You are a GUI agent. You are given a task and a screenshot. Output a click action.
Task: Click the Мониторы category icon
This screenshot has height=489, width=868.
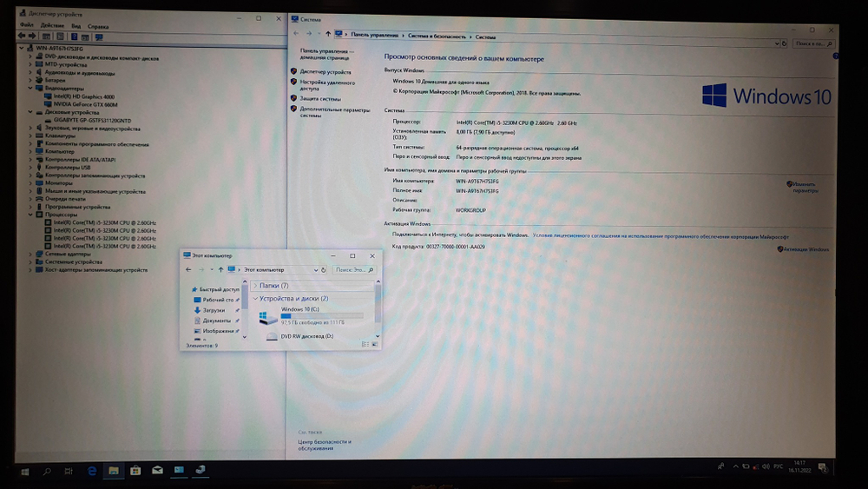[39, 182]
